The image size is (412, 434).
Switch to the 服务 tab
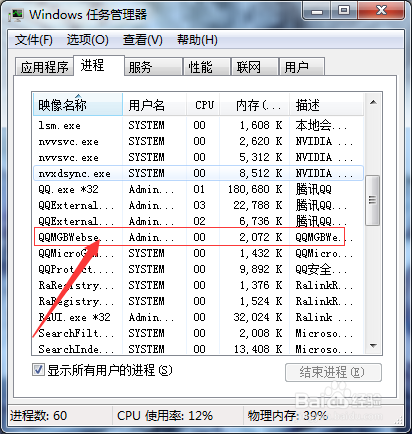[x=153, y=67]
